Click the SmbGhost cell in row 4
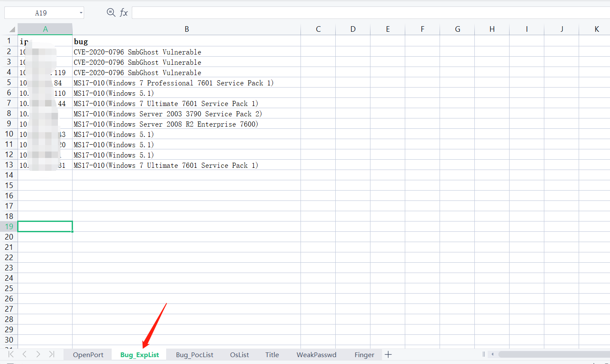The height and width of the screenshot is (364, 610). 187,73
